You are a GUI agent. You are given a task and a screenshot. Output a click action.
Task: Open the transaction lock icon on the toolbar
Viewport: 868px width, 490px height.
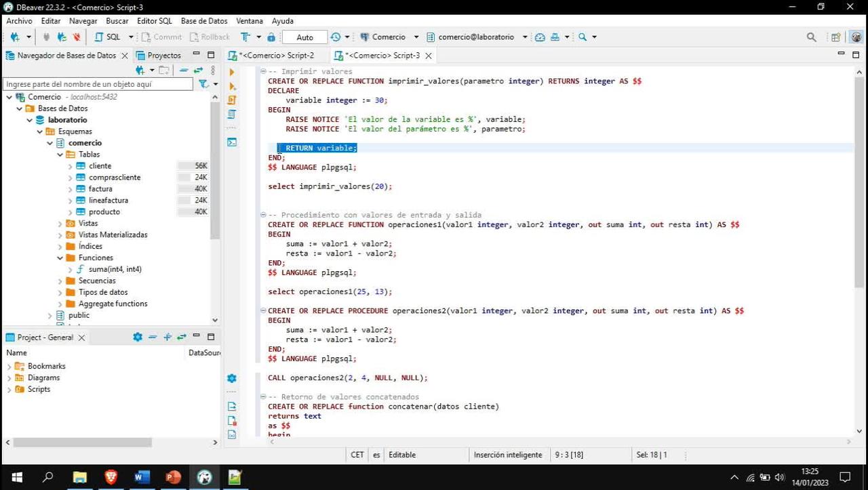[272, 37]
